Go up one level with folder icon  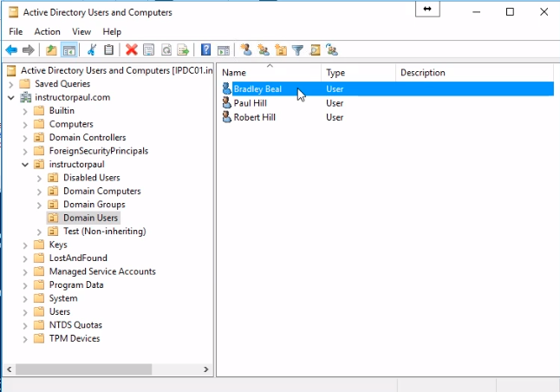(51, 50)
